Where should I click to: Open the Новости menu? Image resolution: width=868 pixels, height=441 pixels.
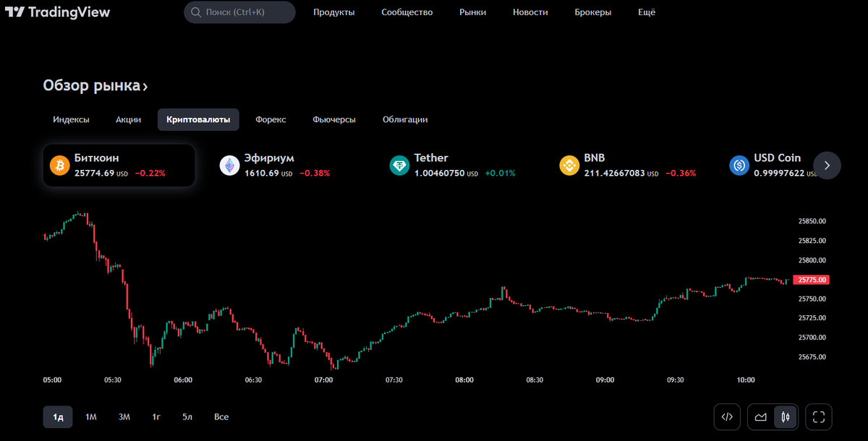pyautogui.click(x=530, y=12)
